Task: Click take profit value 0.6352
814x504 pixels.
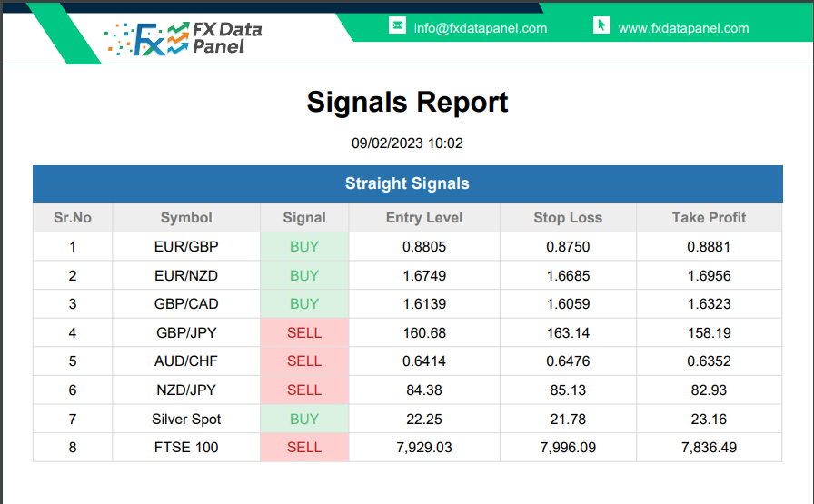Action: pyautogui.click(x=710, y=361)
